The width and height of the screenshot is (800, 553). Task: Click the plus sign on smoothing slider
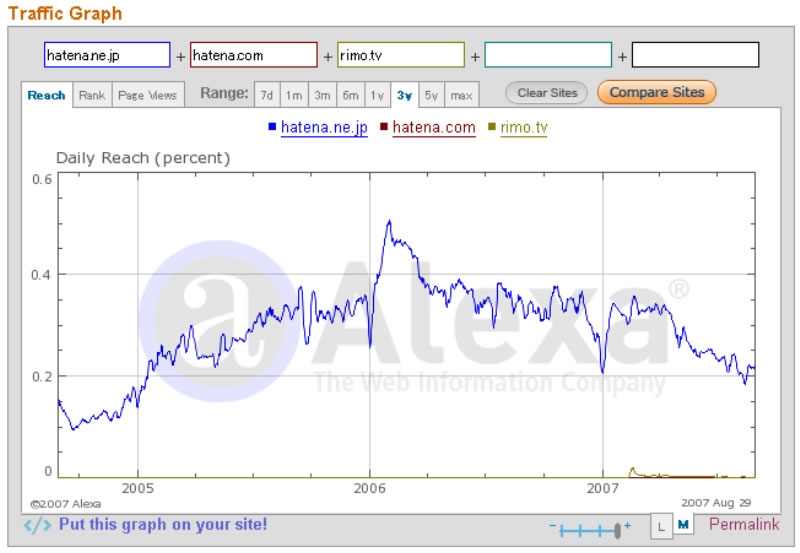[x=627, y=526]
